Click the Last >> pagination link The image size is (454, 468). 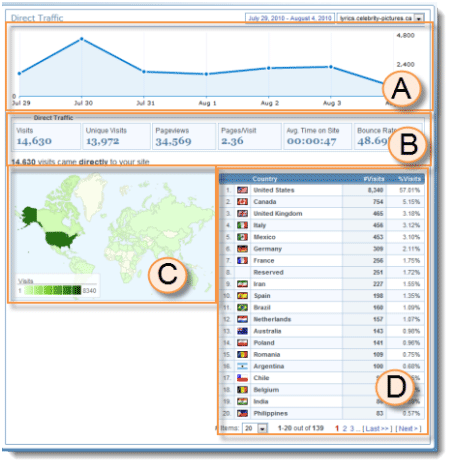pyautogui.click(x=377, y=428)
